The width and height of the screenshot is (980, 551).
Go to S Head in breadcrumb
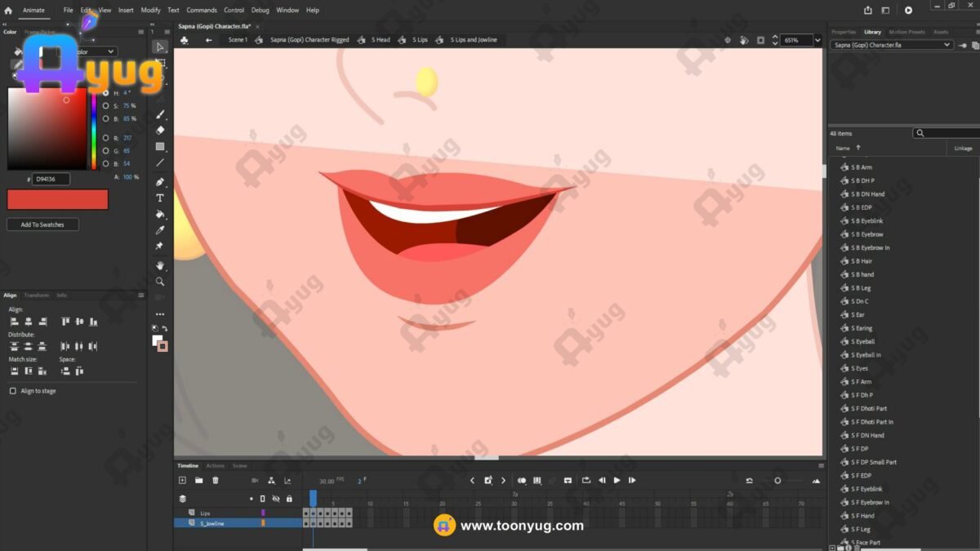pyautogui.click(x=381, y=40)
